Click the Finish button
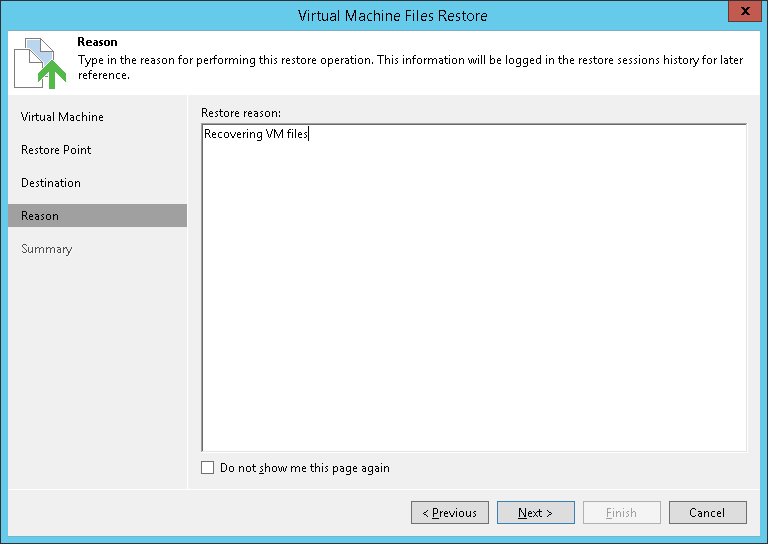This screenshot has width=768, height=544. point(622,513)
